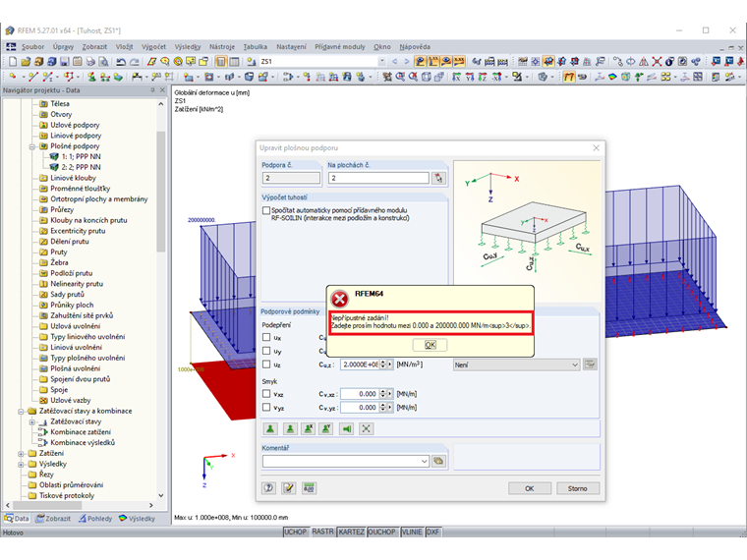Expand the Zatěžovací stavy tree node
This screenshot has width=747, height=560.
[32, 421]
